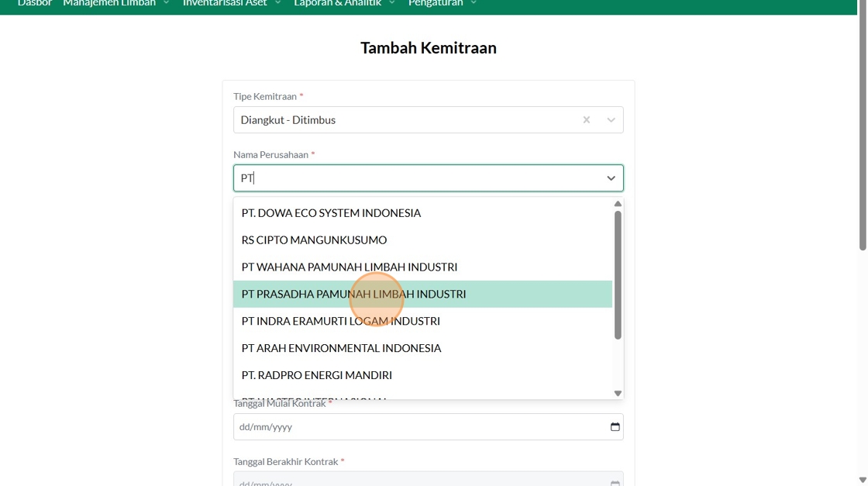
Task: Pick PT ARAH ENVIRONMENTAL INDONESIA option
Action: point(422,348)
